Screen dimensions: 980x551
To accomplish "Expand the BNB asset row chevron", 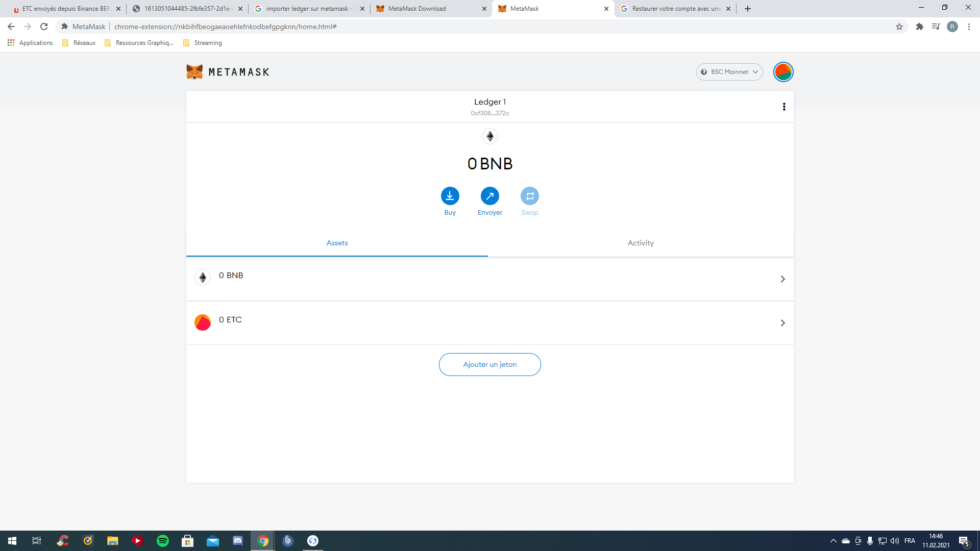I will (782, 279).
